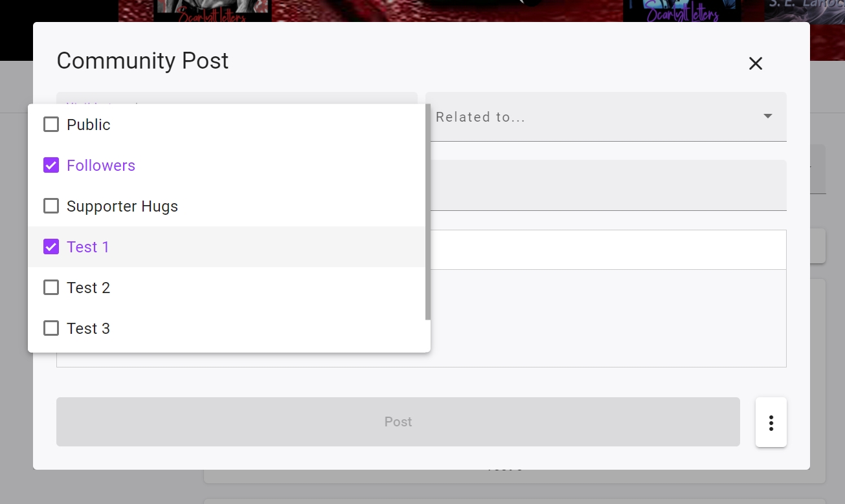845x504 pixels.
Task: Open the purple Scarlytt Letters book cover
Action: click(681, 11)
